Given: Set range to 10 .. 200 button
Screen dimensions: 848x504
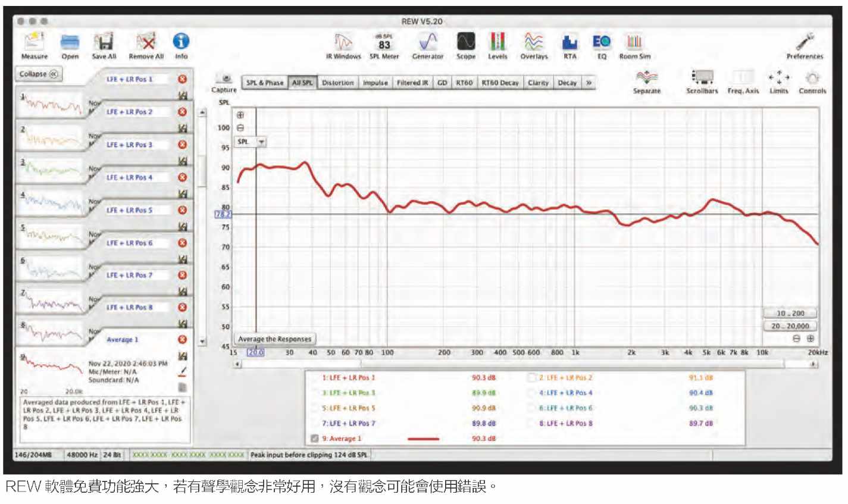Looking at the screenshot, I should 790,314.
